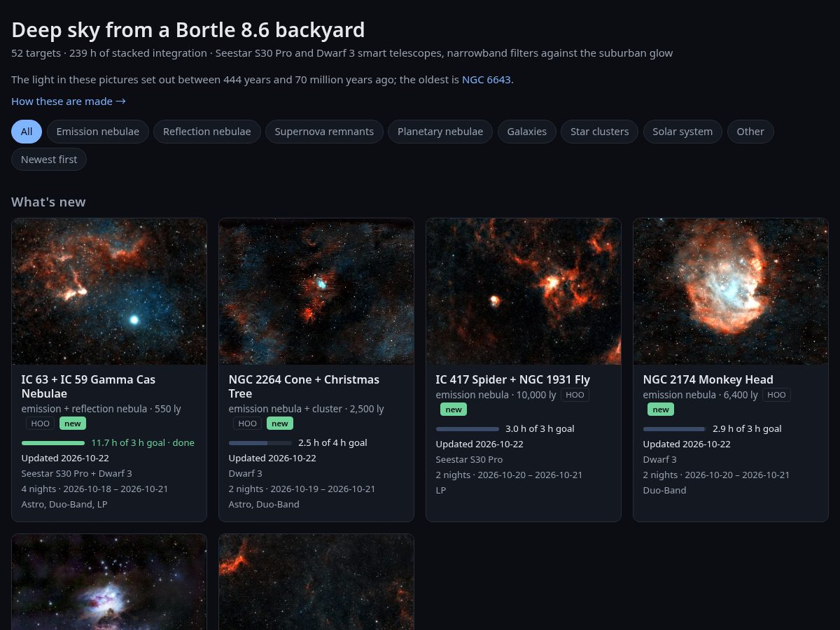
Task: Click '2 nights · 2026-10-19 – 2026-10-21' text
Action: point(302,489)
